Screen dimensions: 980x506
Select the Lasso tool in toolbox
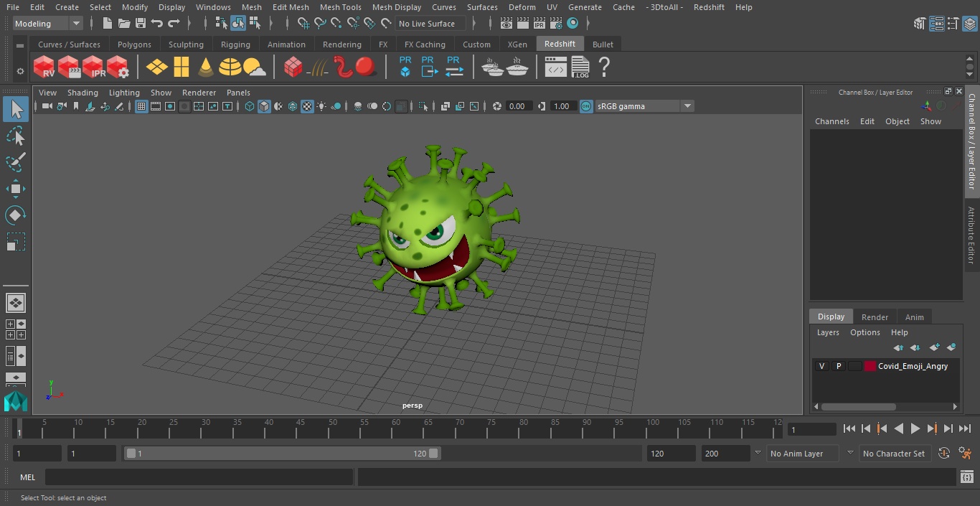(16, 136)
